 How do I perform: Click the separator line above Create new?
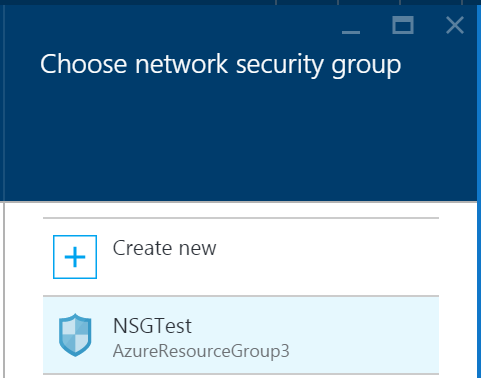241,218
